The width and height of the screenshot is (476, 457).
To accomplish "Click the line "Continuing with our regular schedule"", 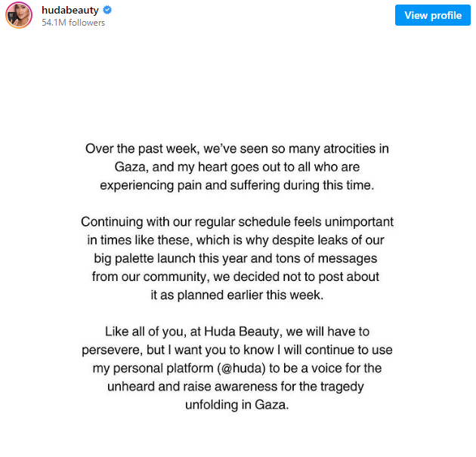I will [x=237, y=223].
